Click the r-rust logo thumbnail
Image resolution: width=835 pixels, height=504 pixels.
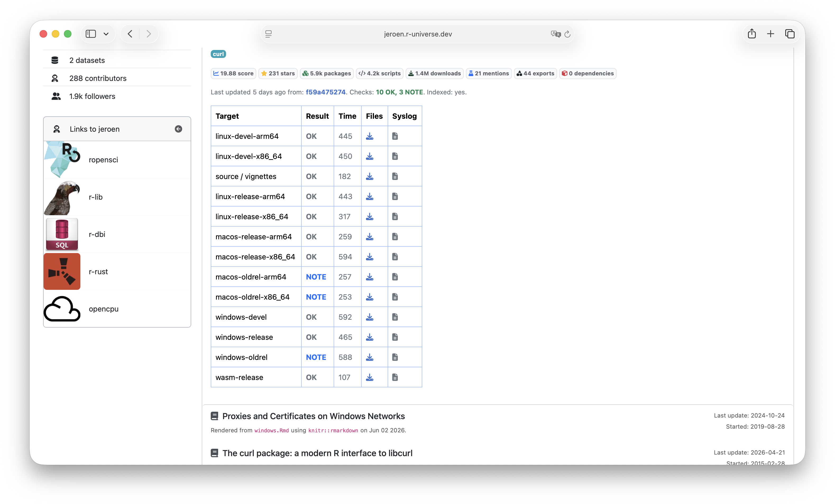click(62, 271)
